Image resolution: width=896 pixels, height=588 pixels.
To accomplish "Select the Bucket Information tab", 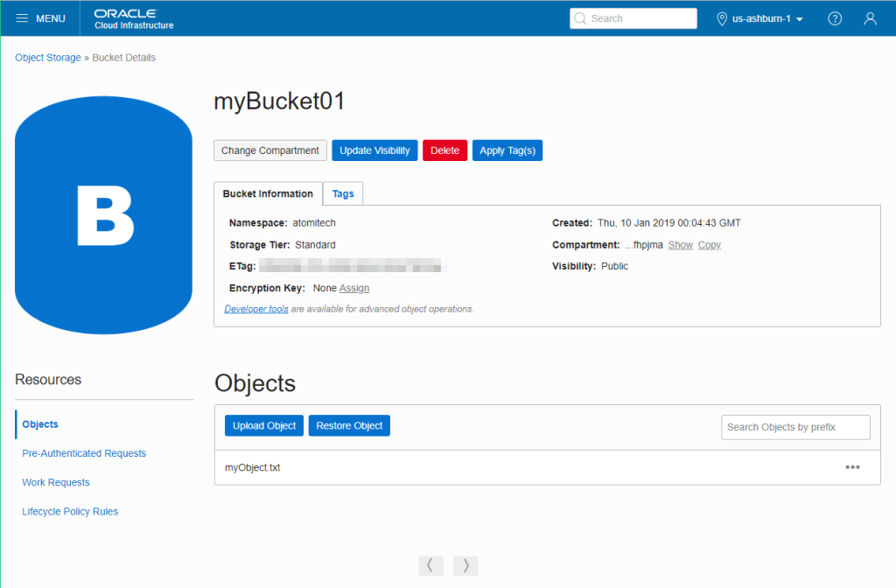I will [268, 193].
